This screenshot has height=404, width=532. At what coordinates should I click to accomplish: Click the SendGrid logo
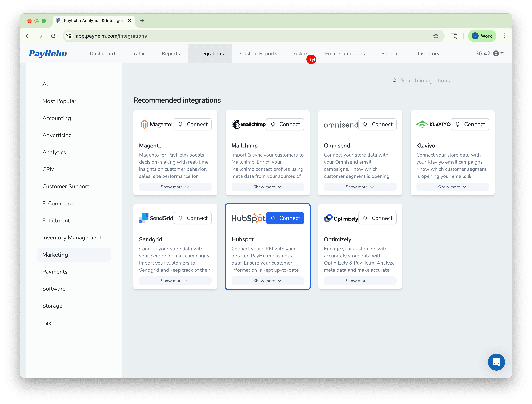click(x=156, y=218)
